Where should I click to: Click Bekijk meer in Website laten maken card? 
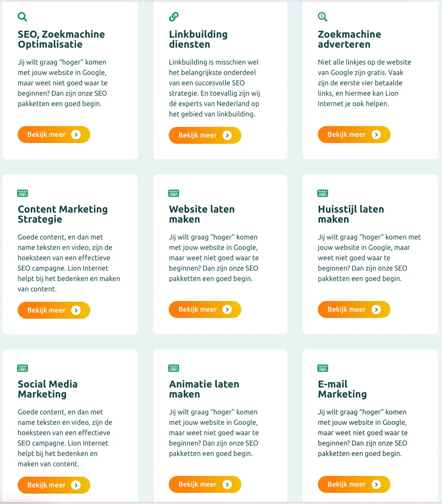(205, 309)
